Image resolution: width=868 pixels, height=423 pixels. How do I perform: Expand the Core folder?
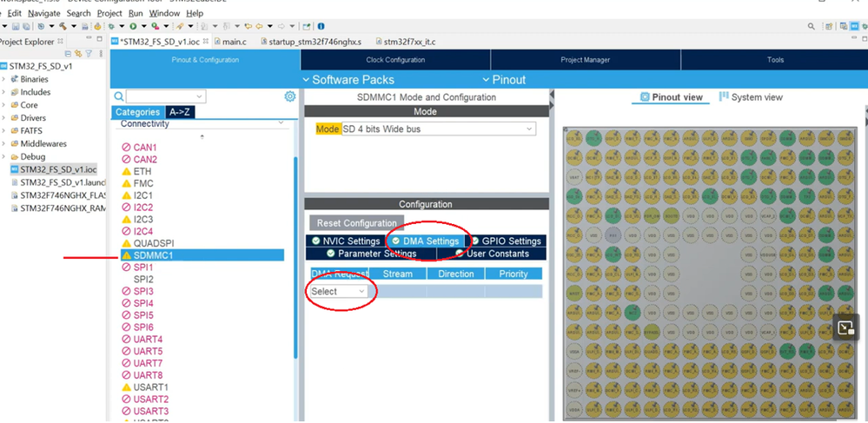pos(3,104)
